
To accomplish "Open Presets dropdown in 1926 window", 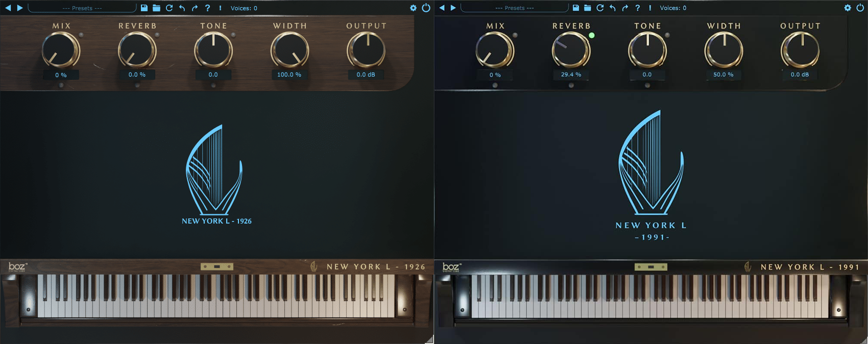I will (x=82, y=8).
